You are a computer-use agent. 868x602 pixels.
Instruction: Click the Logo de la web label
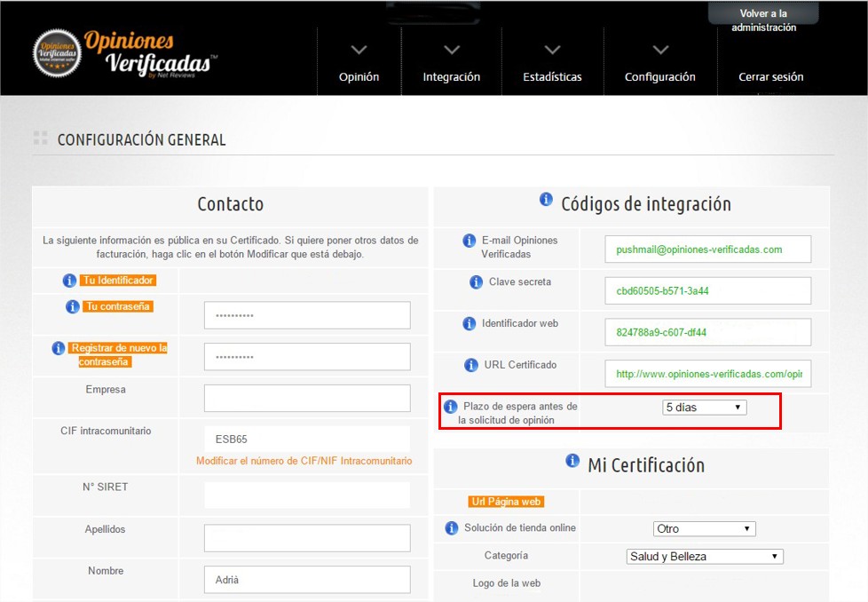click(x=507, y=582)
